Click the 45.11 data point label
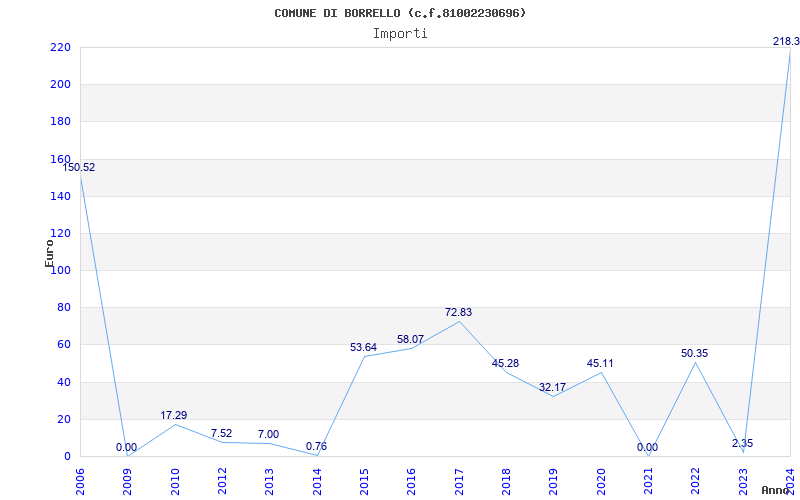Screen dimensions: 800x500 pyautogui.click(x=600, y=363)
